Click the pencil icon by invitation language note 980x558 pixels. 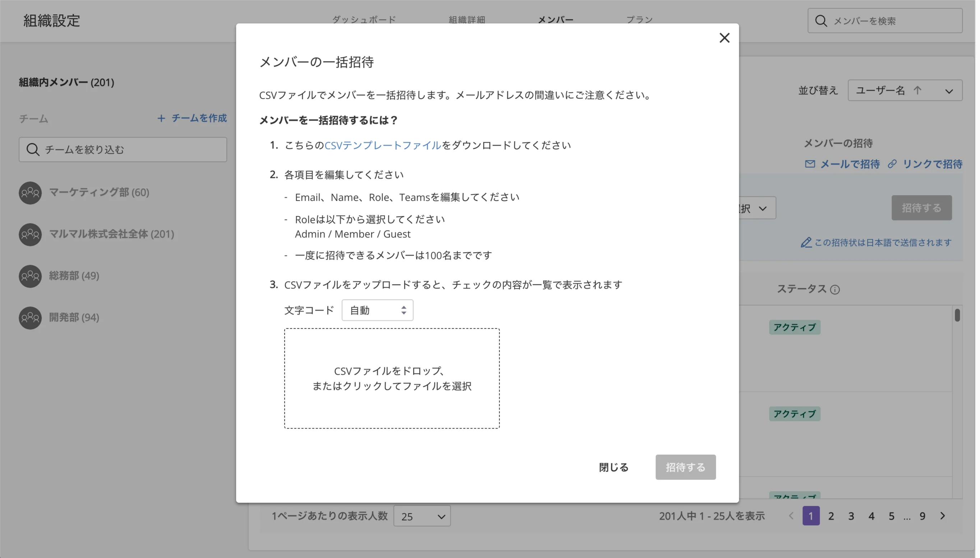[x=806, y=243]
